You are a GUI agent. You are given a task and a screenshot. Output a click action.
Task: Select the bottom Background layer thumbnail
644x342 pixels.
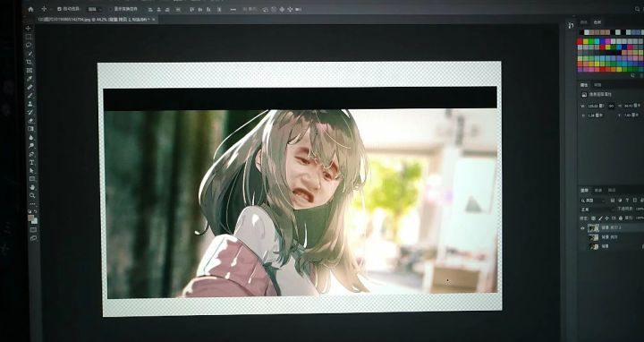click(594, 246)
